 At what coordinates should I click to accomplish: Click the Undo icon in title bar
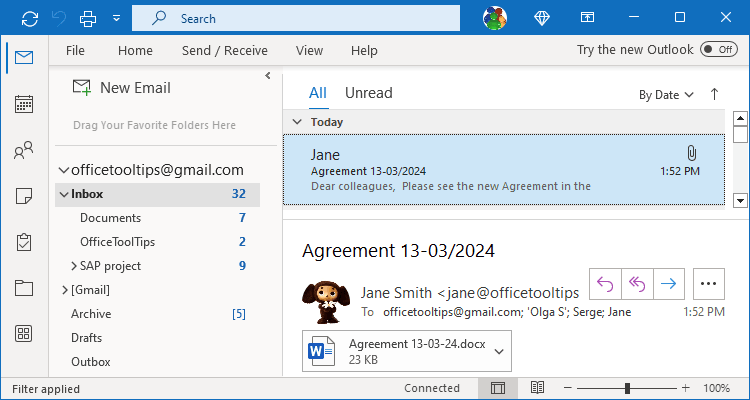(x=59, y=19)
